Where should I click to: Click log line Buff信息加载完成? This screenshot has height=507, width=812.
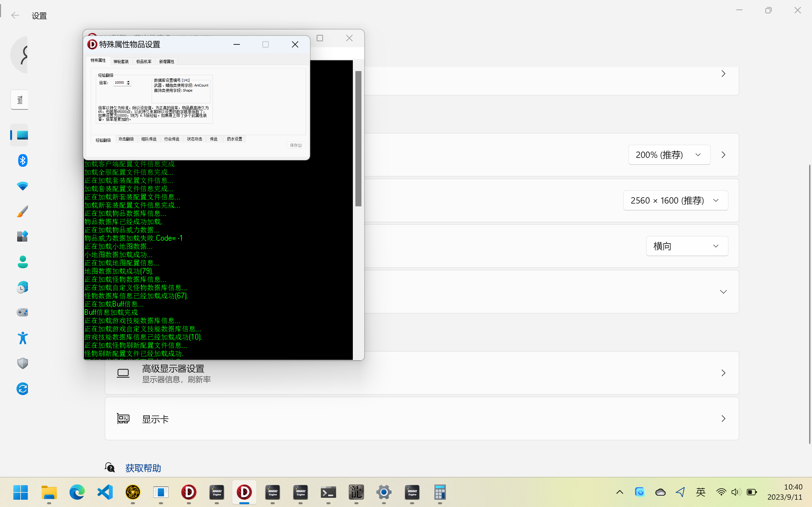pyautogui.click(x=111, y=312)
